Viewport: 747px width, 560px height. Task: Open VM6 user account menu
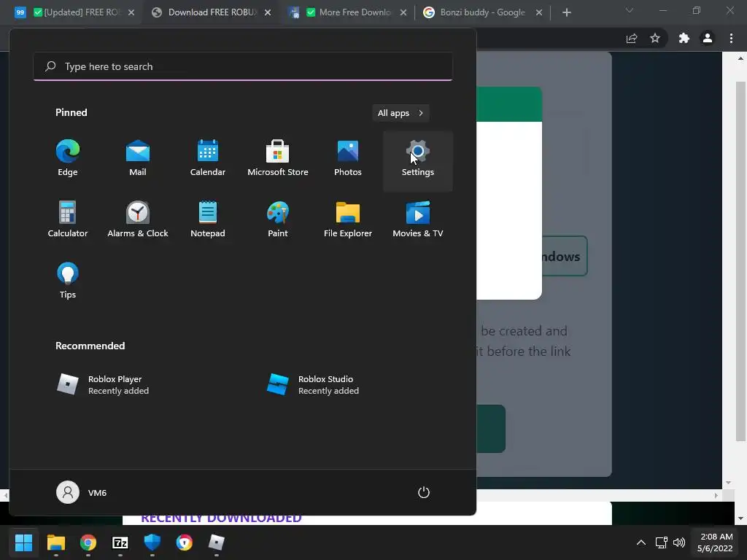click(x=82, y=492)
